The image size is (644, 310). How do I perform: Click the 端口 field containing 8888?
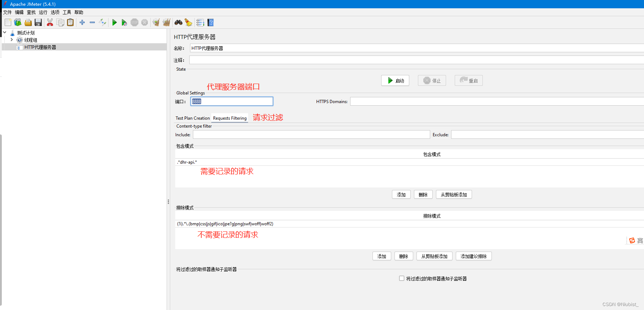(x=232, y=101)
